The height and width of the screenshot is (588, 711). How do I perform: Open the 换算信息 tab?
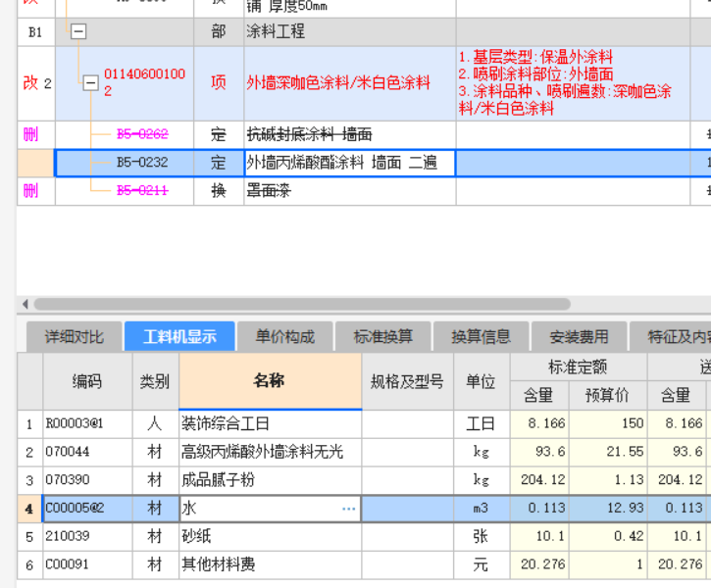(x=482, y=336)
